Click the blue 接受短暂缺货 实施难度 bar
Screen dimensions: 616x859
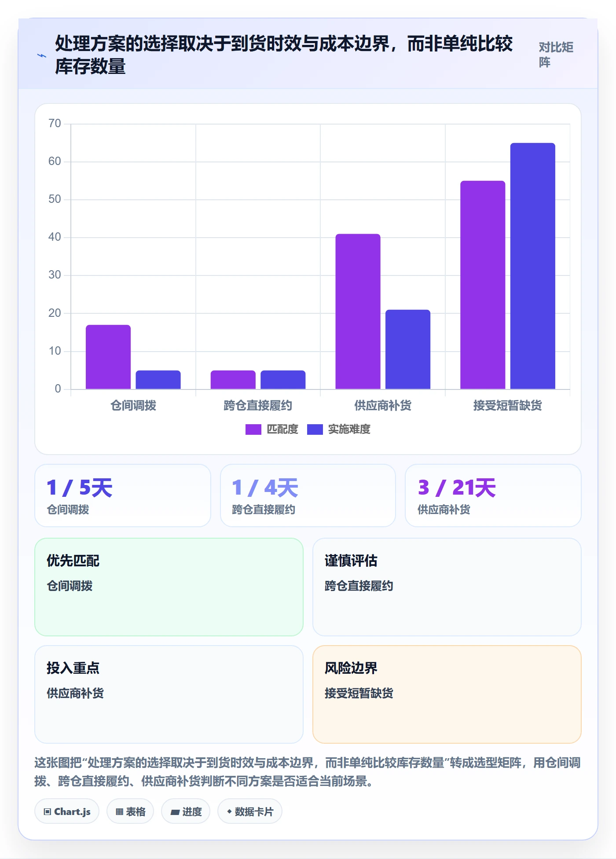(533, 266)
